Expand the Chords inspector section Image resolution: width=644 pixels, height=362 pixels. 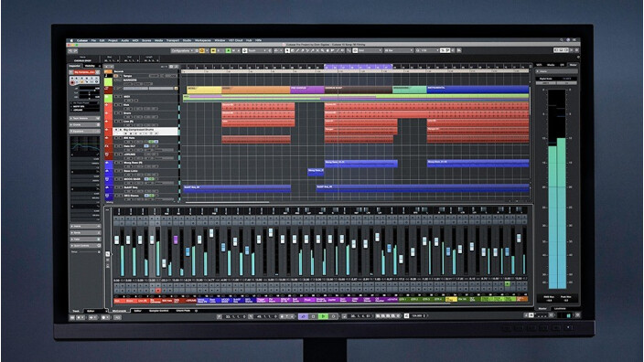coord(85,124)
